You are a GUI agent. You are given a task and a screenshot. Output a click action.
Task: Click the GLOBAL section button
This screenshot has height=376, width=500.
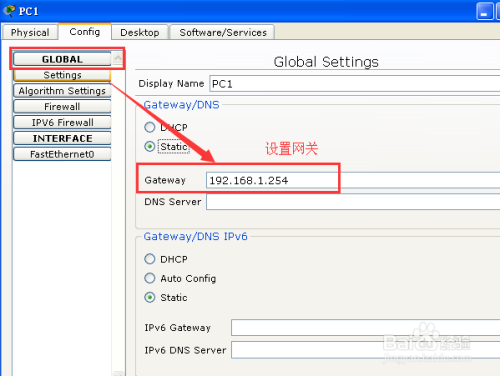pyautogui.click(x=62, y=59)
